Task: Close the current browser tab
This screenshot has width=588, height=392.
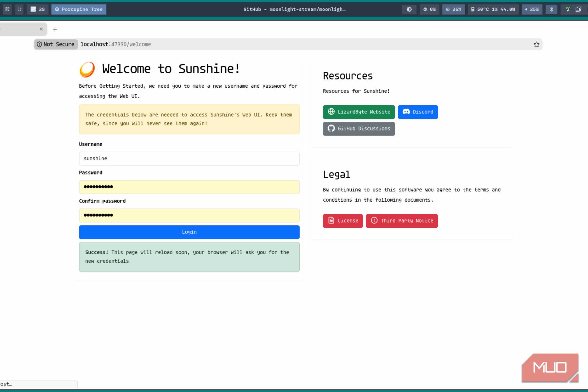Action: 41,29
